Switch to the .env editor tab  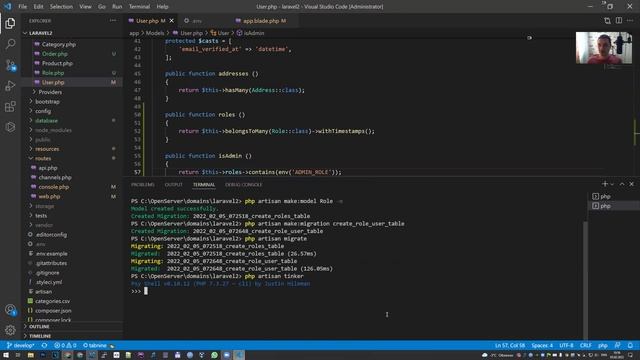pos(196,21)
